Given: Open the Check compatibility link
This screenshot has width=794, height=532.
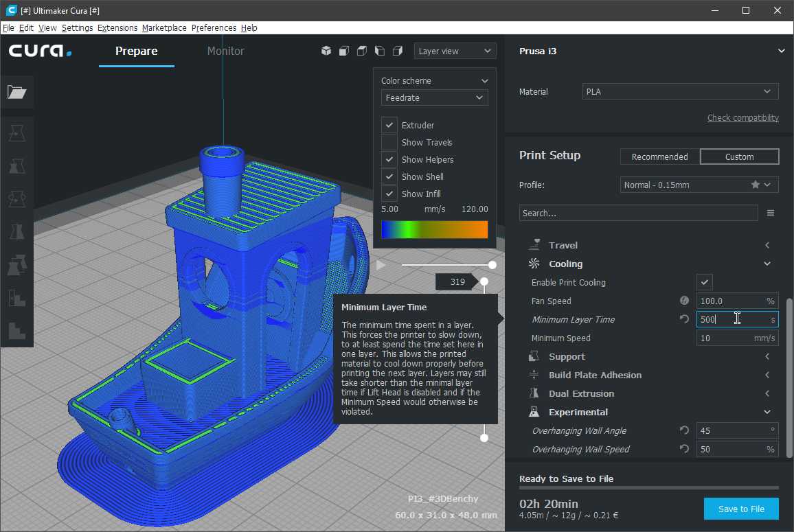Looking at the screenshot, I should click(x=742, y=117).
